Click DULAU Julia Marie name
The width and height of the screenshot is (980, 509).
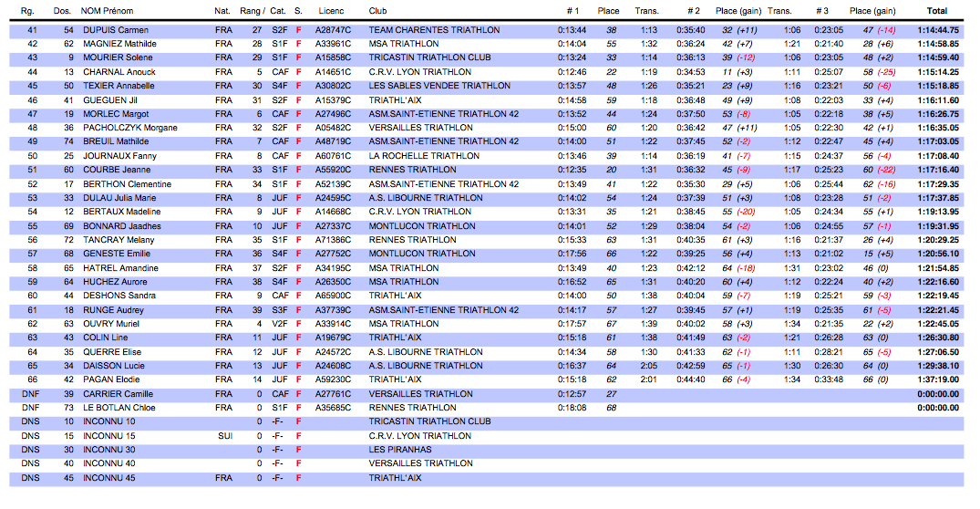point(119,198)
